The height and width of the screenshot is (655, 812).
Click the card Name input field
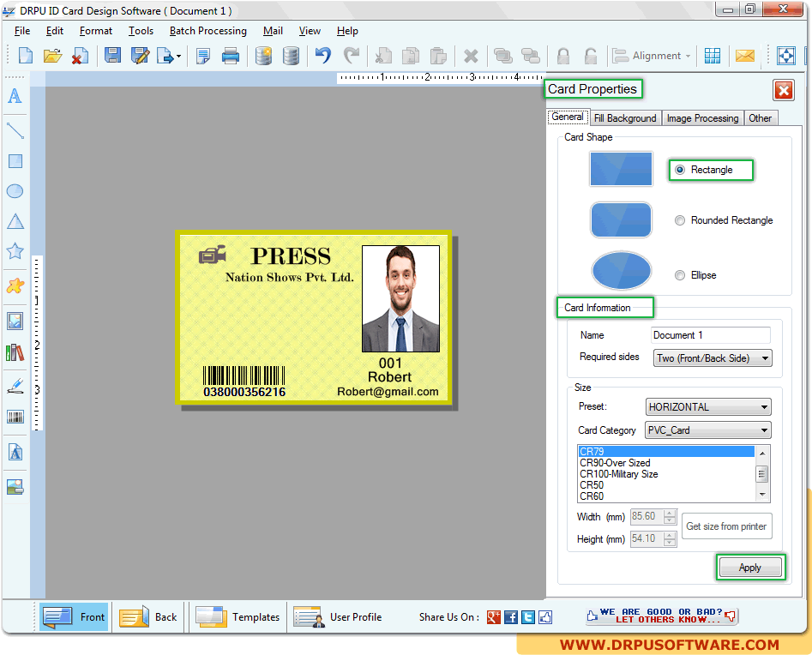[710, 335]
